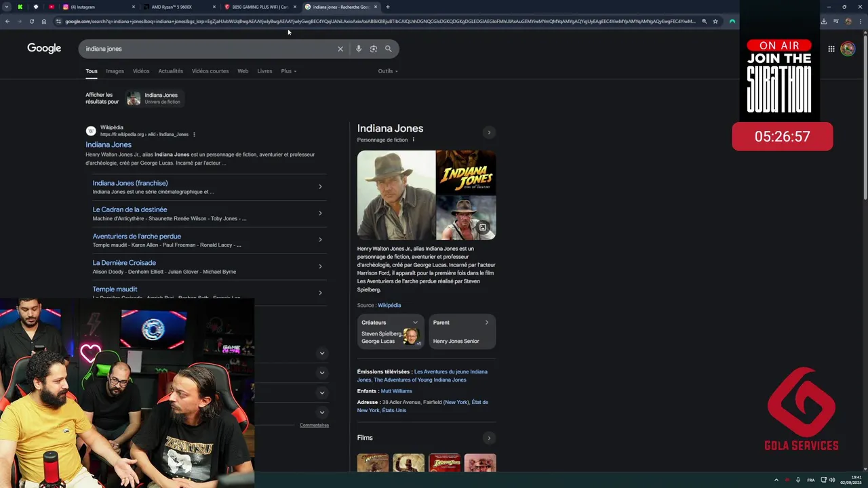Open the browser home page
Screen dimensions: 868x488
pos(43,21)
